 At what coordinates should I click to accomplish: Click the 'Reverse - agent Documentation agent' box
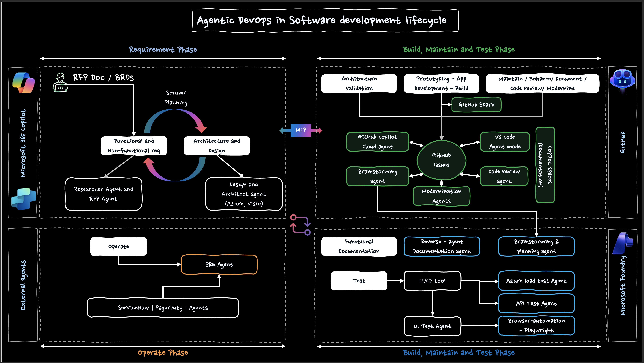click(x=442, y=246)
